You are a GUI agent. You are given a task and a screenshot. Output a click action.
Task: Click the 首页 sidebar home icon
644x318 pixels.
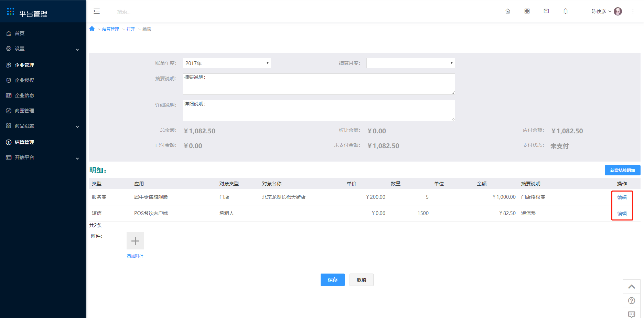[x=9, y=33]
